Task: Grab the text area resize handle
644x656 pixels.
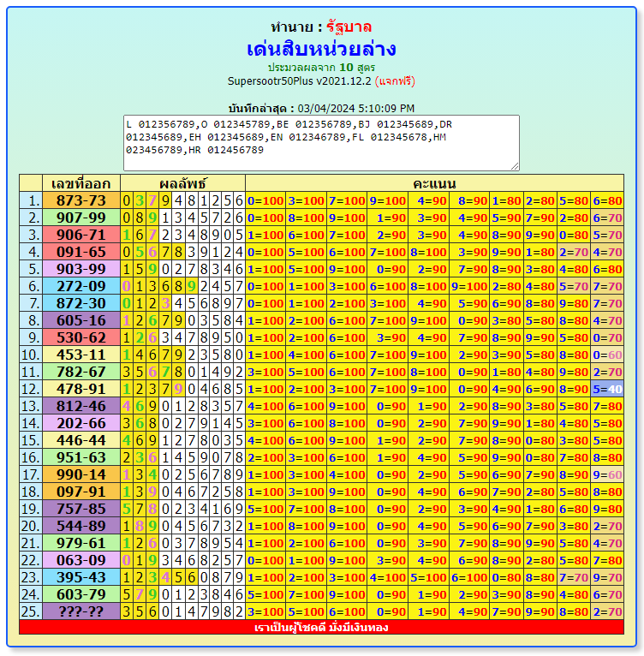Action: click(x=516, y=166)
